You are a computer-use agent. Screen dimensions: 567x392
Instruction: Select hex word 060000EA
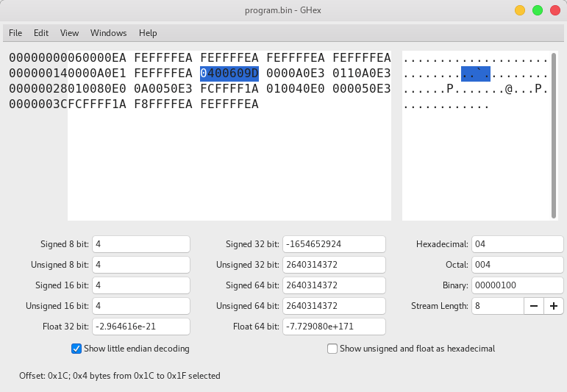coord(97,58)
